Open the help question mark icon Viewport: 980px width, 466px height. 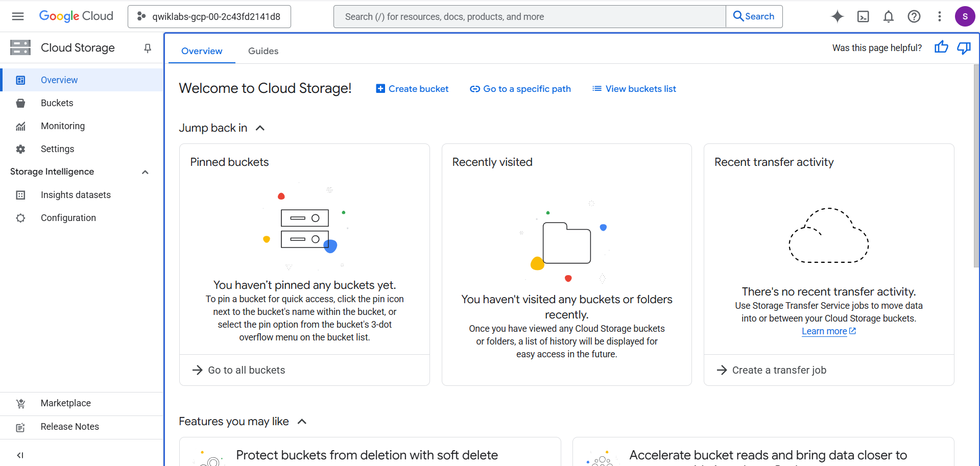pos(914,16)
